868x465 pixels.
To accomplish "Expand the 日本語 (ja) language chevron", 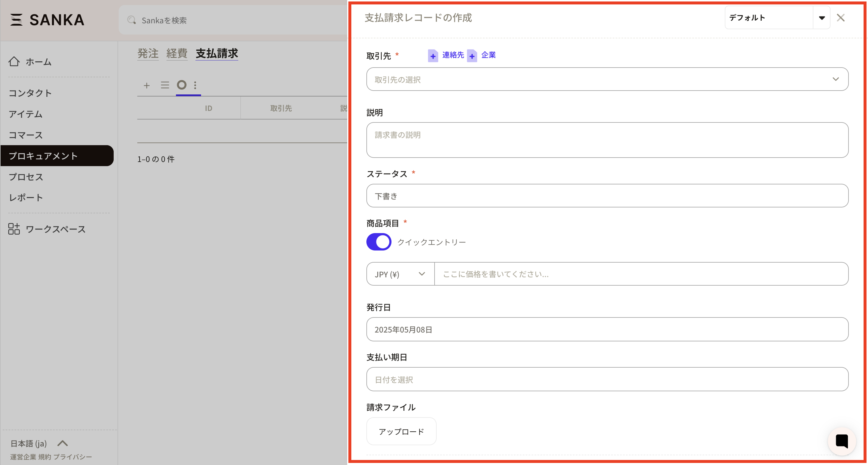I will (x=63, y=443).
